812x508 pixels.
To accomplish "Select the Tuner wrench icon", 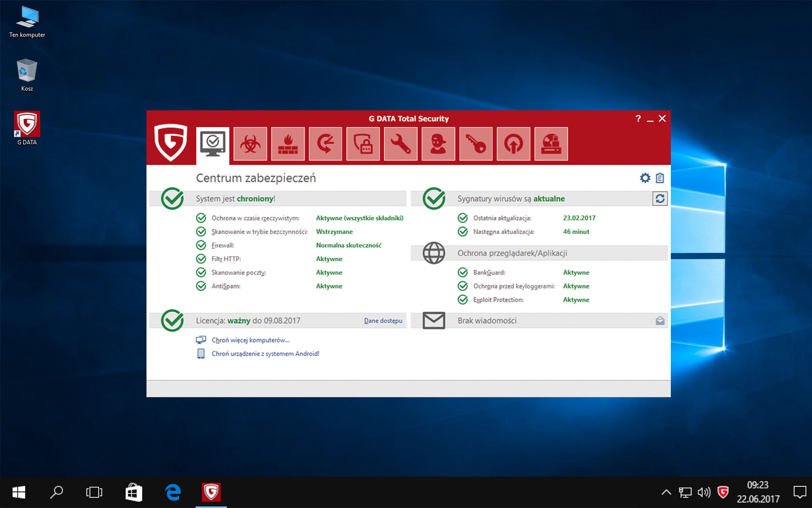I will (401, 144).
